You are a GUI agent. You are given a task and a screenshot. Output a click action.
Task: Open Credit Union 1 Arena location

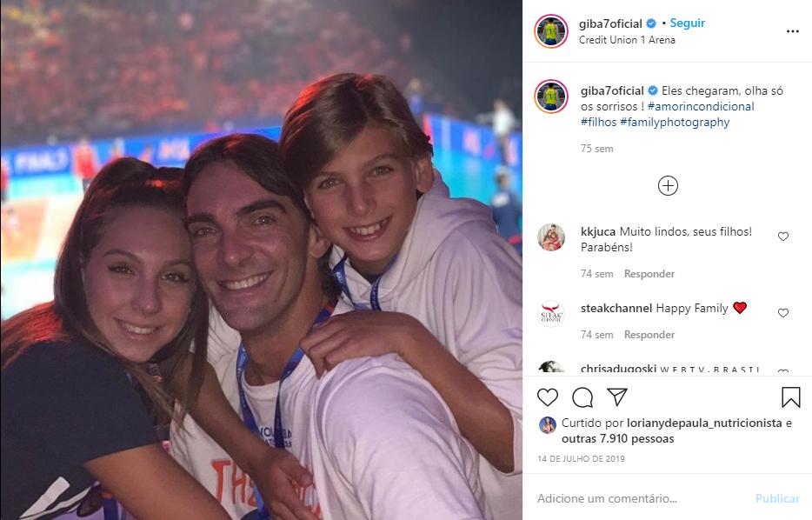click(627, 40)
